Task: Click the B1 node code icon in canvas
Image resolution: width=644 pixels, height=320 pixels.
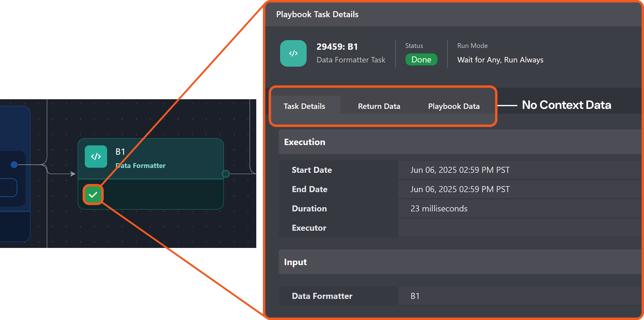Action: pos(96,157)
